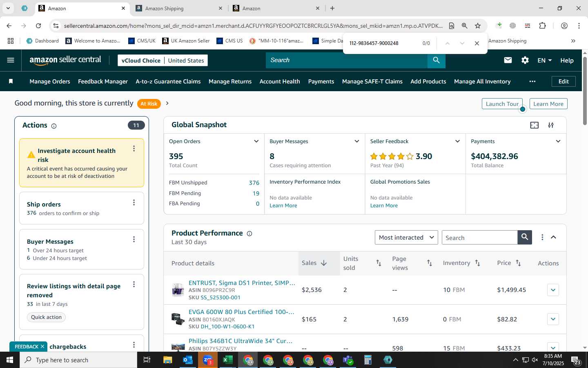Switch to the Amazon Shipping browser tab
Viewport: 588px width, 368px height.
tap(179, 8)
